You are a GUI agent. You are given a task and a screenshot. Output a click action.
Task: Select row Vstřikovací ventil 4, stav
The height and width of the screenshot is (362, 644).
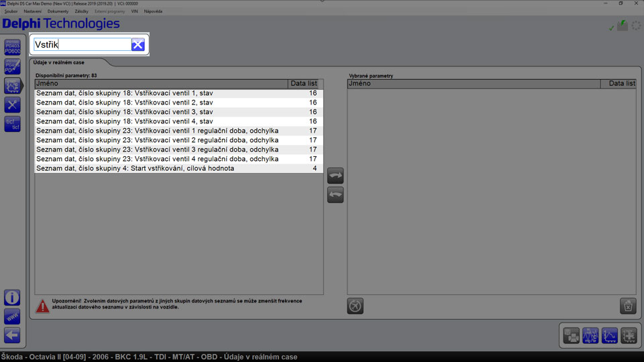(x=179, y=121)
